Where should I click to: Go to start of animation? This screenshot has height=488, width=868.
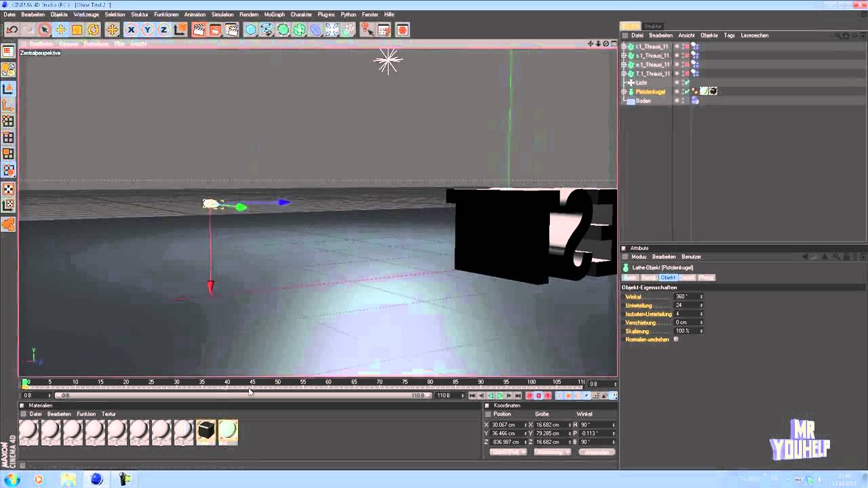(473, 396)
